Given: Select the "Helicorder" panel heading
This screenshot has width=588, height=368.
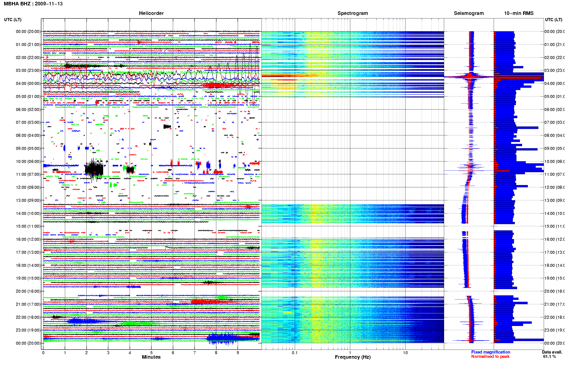Looking at the screenshot, I should (x=151, y=13).
